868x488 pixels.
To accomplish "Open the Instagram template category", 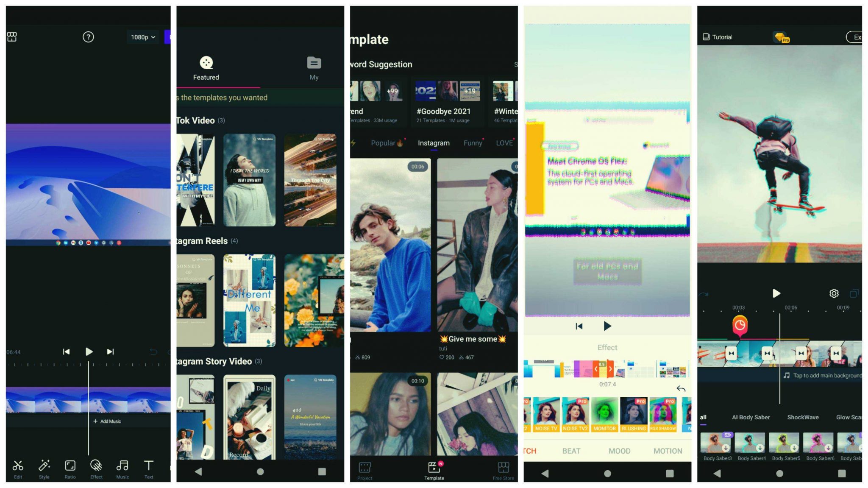I will pos(433,143).
